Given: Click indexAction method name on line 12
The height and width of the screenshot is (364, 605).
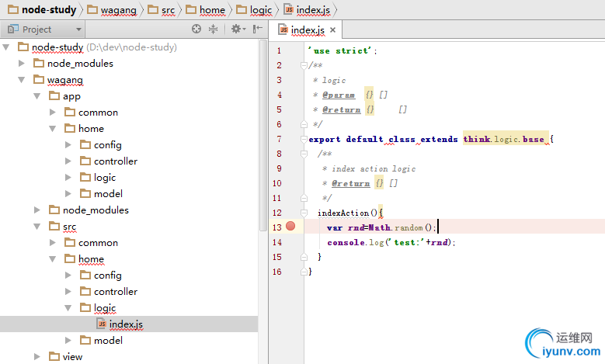Looking at the screenshot, I should 343,213.
